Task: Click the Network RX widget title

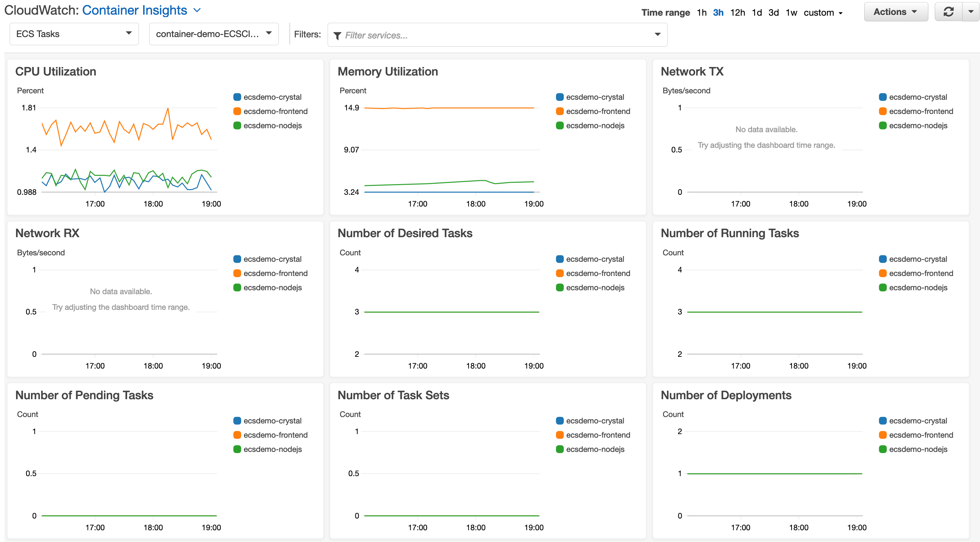Action: [47, 233]
